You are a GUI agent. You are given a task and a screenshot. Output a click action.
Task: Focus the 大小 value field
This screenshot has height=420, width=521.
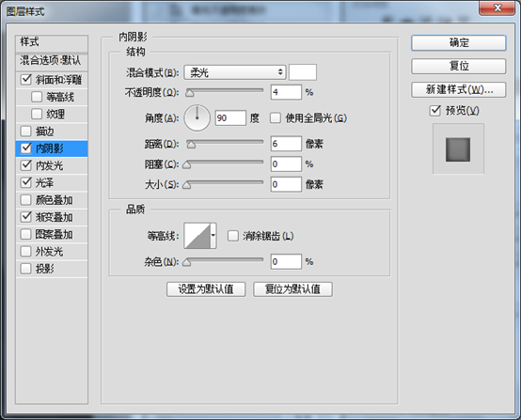pyautogui.click(x=286, y=184)
